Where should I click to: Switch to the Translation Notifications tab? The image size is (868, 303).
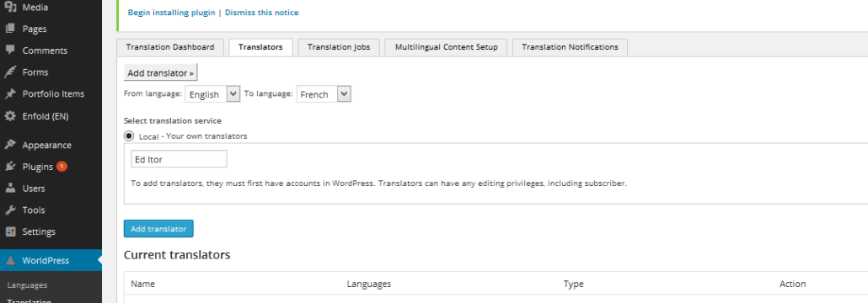(570, 47)
